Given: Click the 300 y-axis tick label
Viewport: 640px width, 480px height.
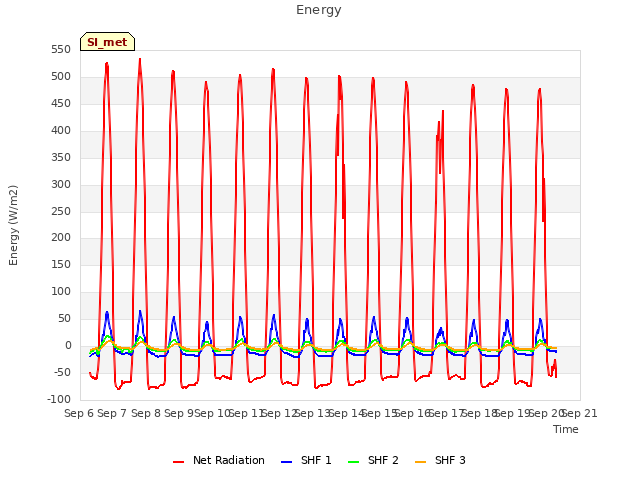Looking at the screenshot, I should [x=61, y=184].
